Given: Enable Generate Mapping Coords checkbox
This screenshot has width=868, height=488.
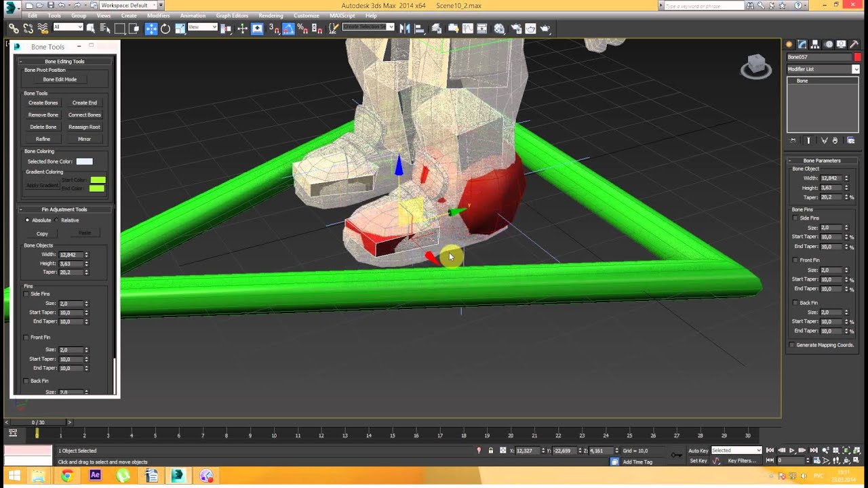Looking at the screenshot, I should coord(792,345).
